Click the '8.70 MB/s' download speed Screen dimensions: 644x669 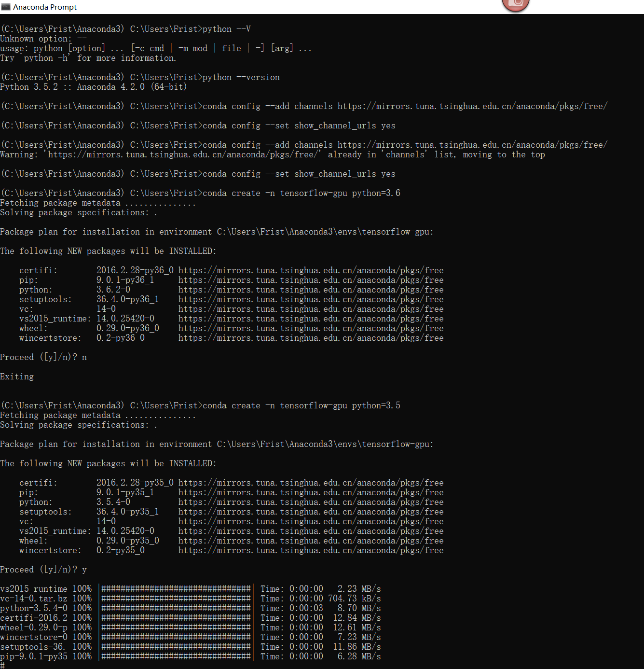(x=359, y=608)
